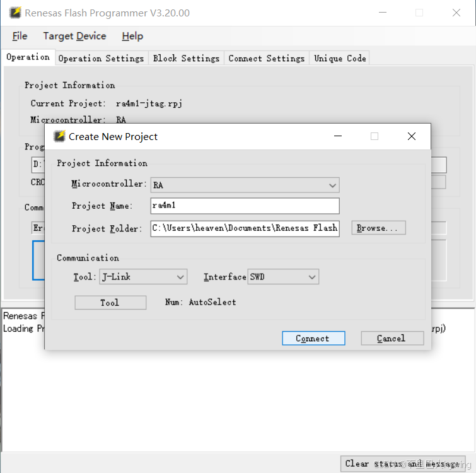Expand the Tool dropdown showing J-Link
Screen dimensions: 476x473
tap(143, 277)
